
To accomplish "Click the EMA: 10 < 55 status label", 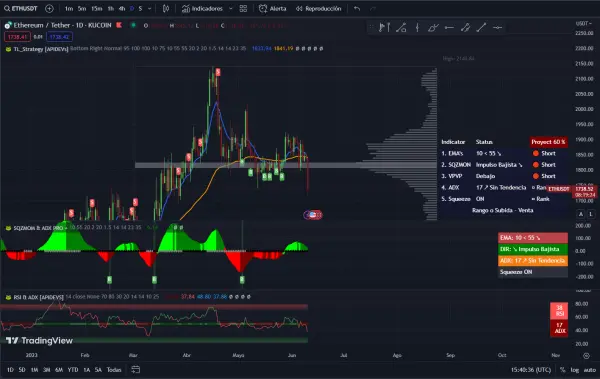I will pos(533,238).
